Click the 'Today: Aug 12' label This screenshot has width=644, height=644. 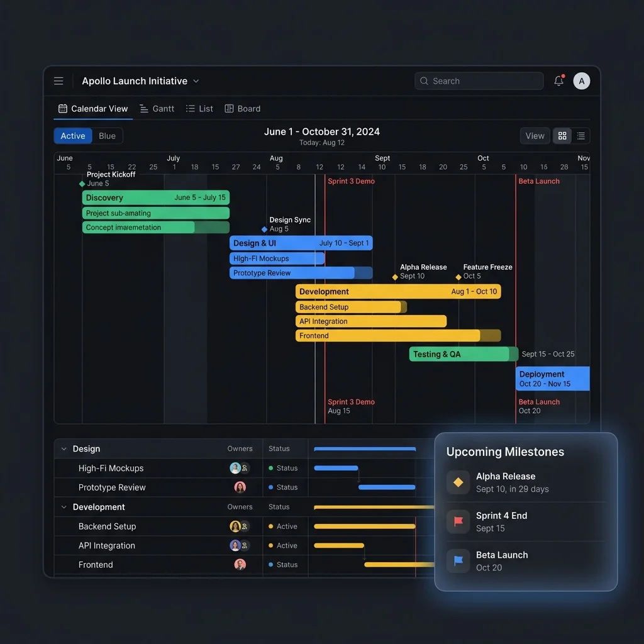click(322, 143)
